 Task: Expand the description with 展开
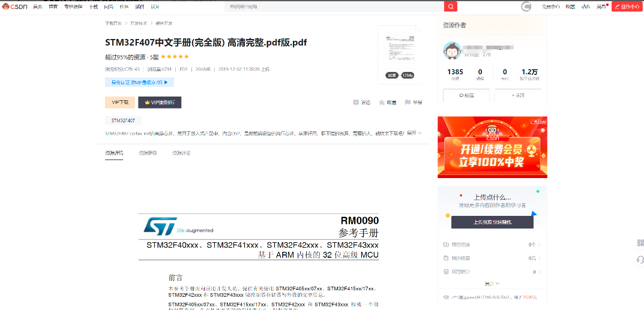414,133
